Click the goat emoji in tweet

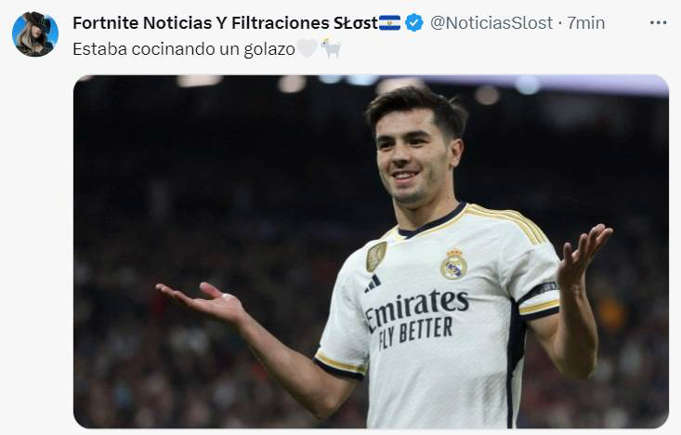(x=331, y=48)
